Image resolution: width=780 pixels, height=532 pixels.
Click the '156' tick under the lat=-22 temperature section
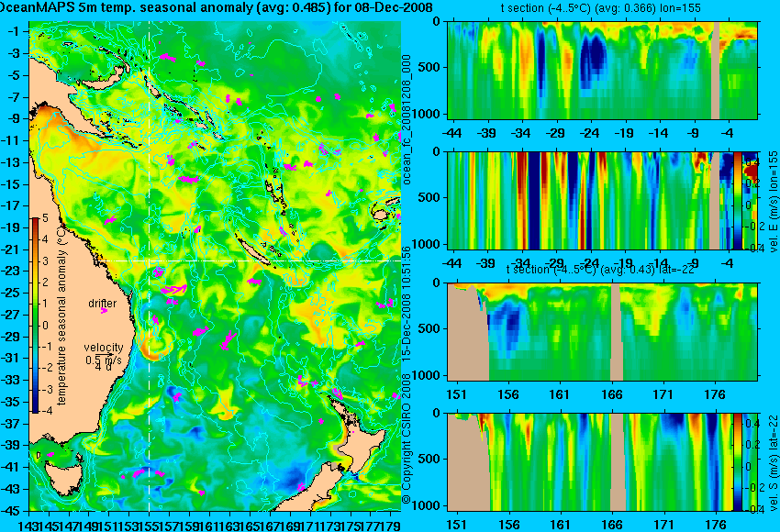tap(508, 394)
